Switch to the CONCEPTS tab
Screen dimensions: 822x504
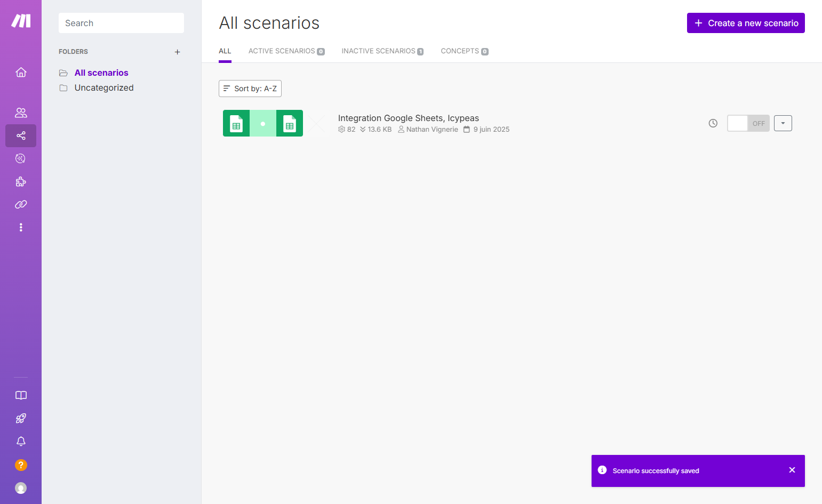(465, 51)
